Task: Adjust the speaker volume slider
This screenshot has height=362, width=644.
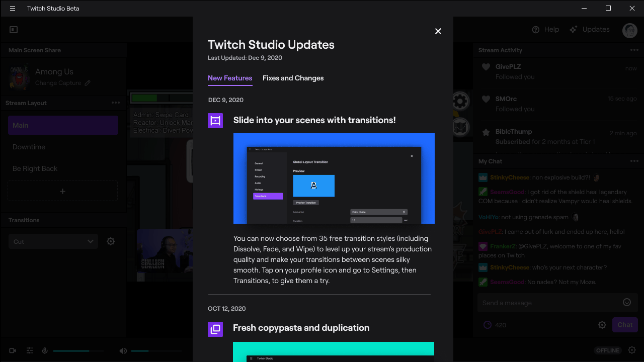Action: click(156, 350)
